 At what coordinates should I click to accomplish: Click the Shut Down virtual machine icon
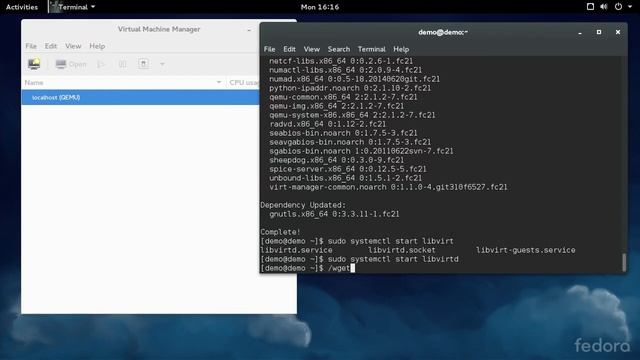tap(143, 64)
